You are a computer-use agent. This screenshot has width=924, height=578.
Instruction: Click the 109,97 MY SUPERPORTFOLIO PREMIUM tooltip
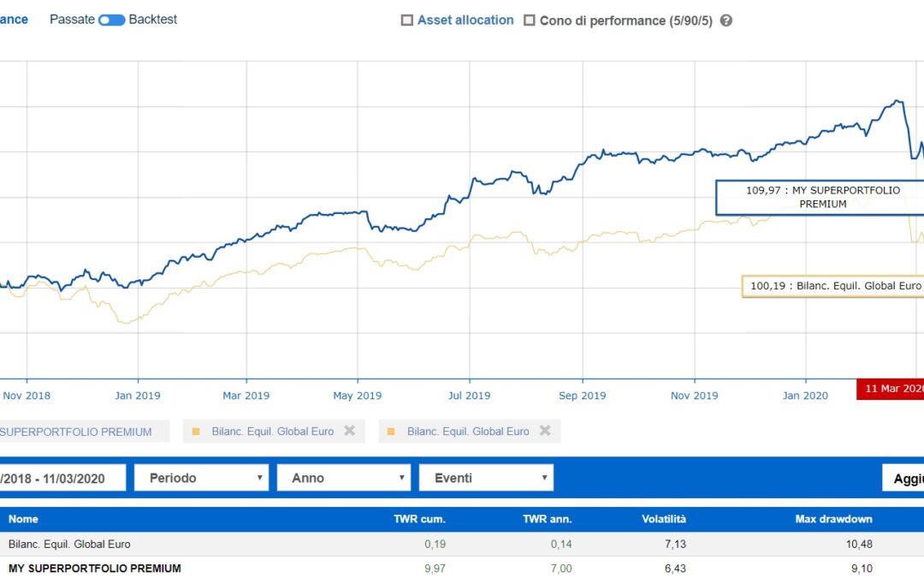pyautogui.click(x=823, y=197)
